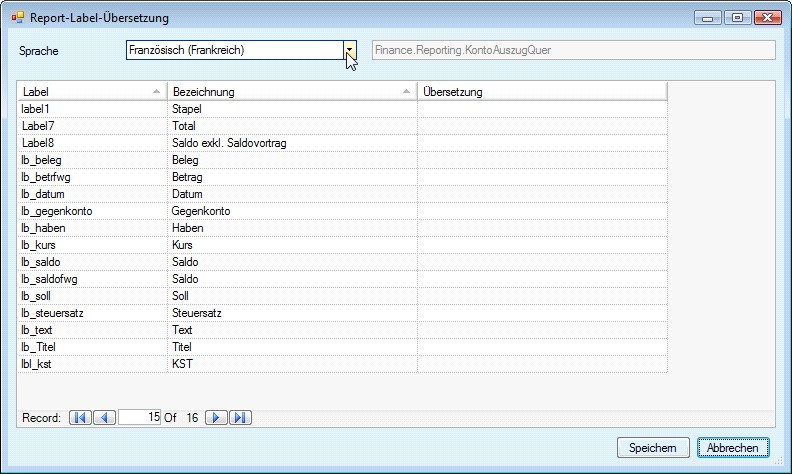
Task: Click the Speichern button
Action: pyautogui.click(x=653, y=448)
